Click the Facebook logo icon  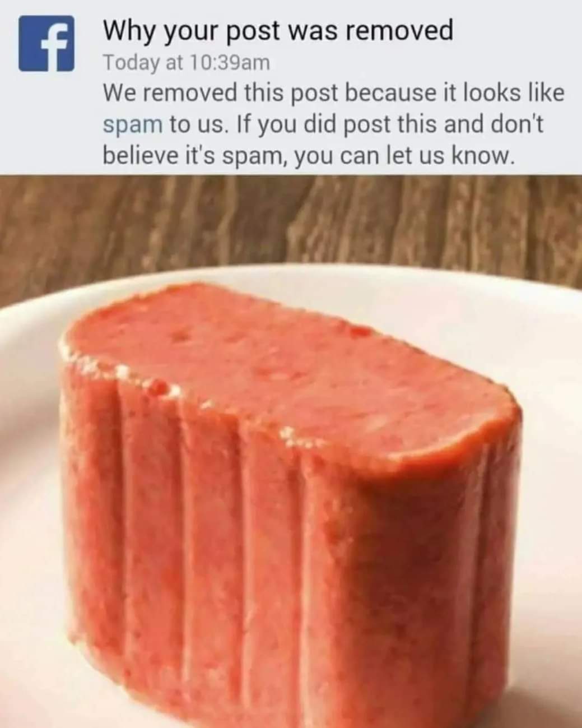(x=47, y=44)
